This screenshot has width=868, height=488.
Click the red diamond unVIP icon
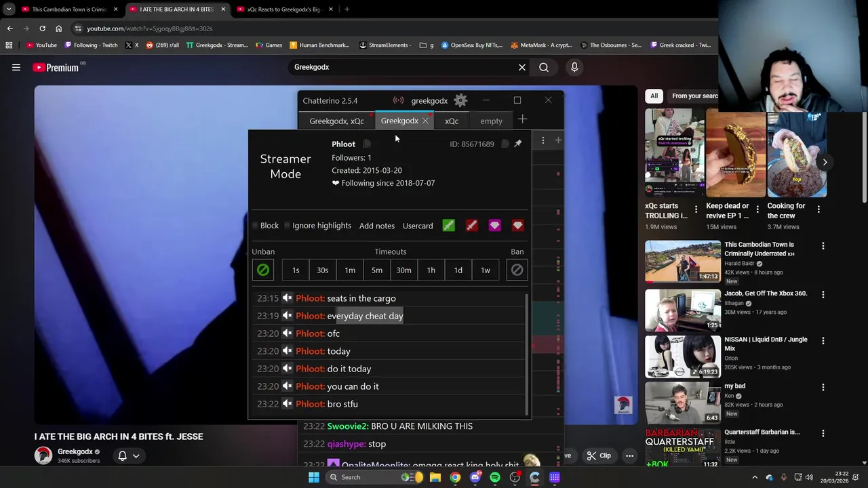pyautogui.click(x=518, y=226)
